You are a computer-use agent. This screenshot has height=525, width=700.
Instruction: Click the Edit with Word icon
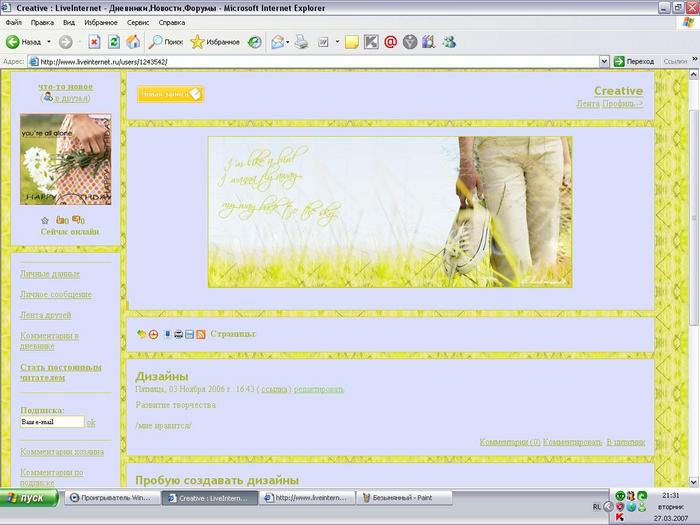(323, 42)
